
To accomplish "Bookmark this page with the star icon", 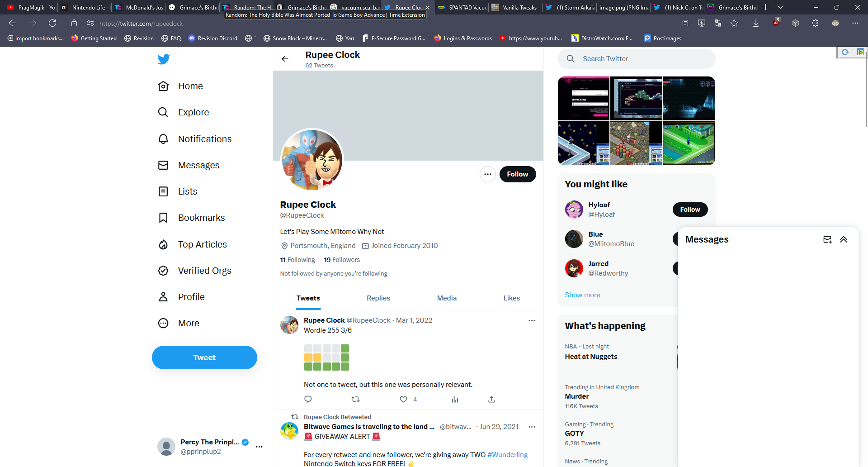I will 734,23.
